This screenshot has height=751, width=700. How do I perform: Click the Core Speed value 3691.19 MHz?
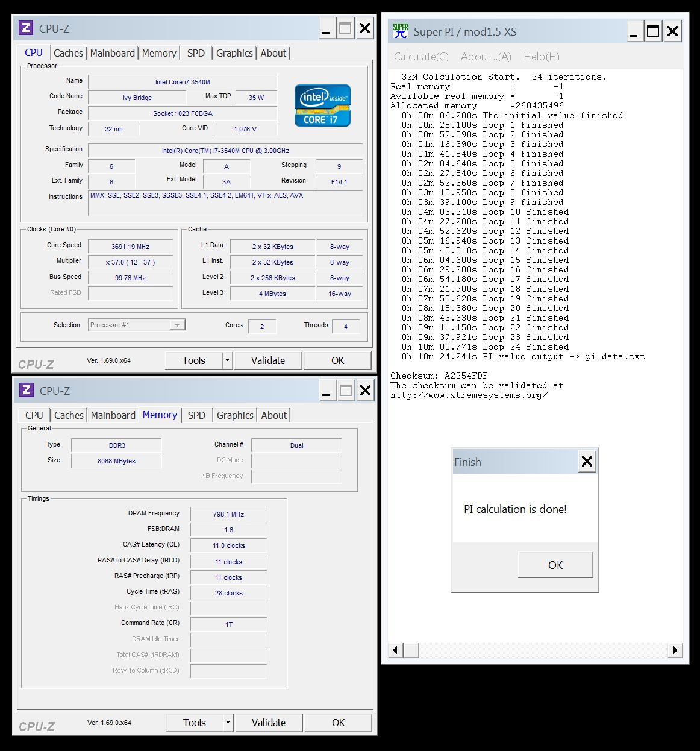click(130, 247)
